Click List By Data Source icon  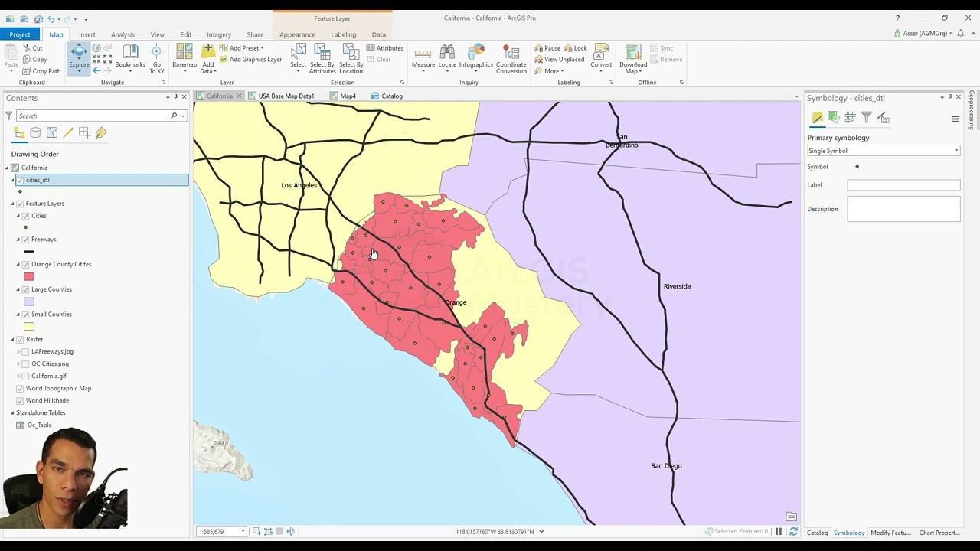pyautogui.click(x=35, y=133)
